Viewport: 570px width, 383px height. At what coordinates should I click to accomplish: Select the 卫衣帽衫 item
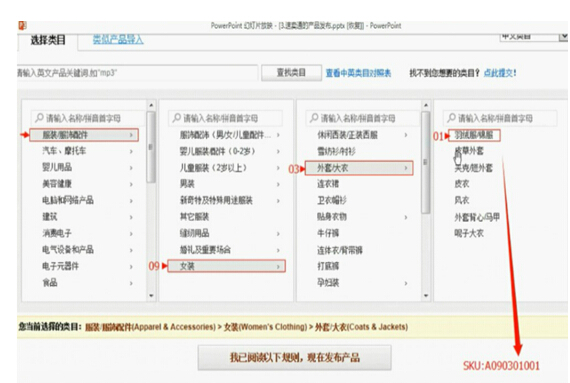click(x=332, y=200)
